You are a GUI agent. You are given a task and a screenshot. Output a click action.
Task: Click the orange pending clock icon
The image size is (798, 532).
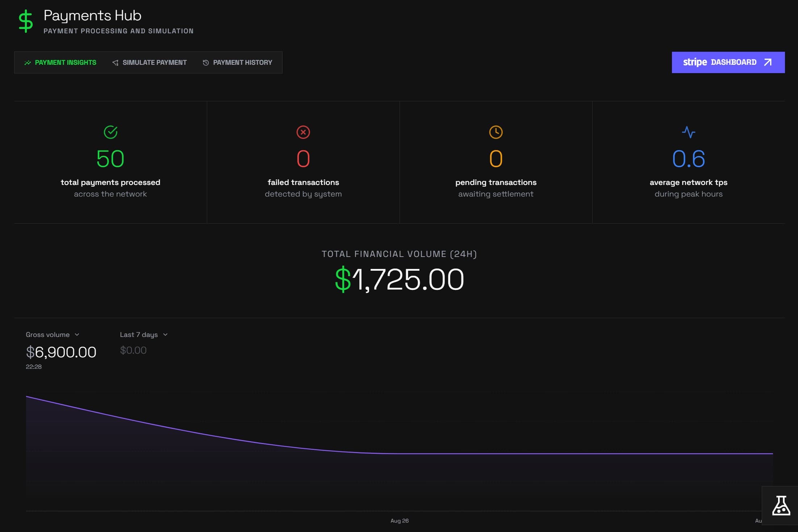(496, 132)
